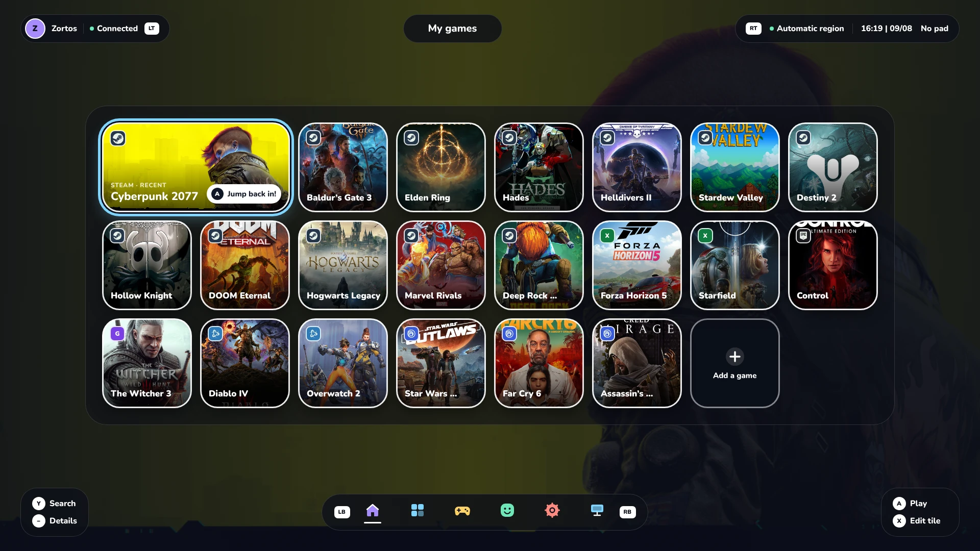
Task: Click the My games header pill
Action: 452,29
